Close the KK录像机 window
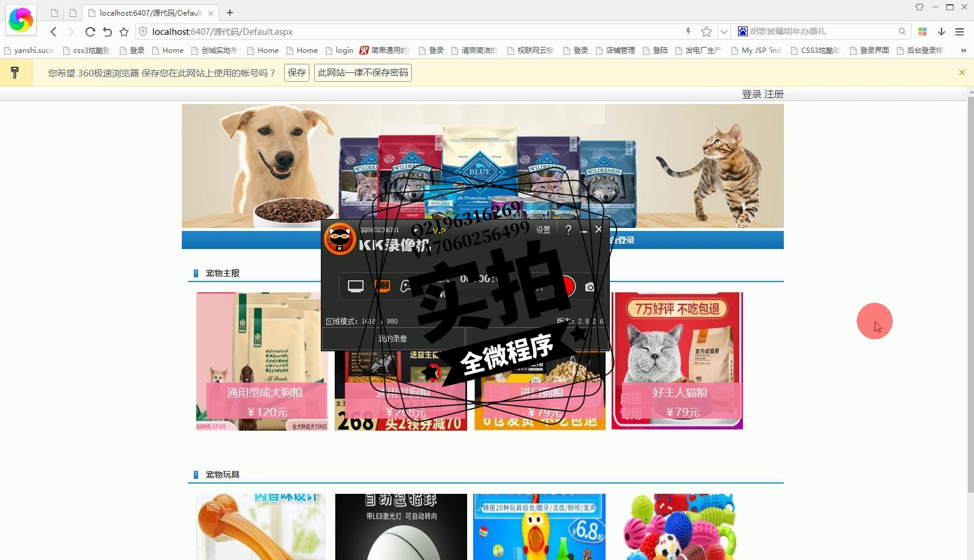This screenshot has width=974, height=560. pos(598,229)
